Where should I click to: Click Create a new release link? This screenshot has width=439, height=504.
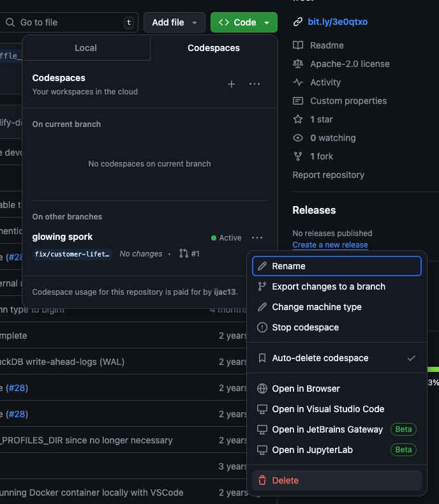tap(330, 244)
